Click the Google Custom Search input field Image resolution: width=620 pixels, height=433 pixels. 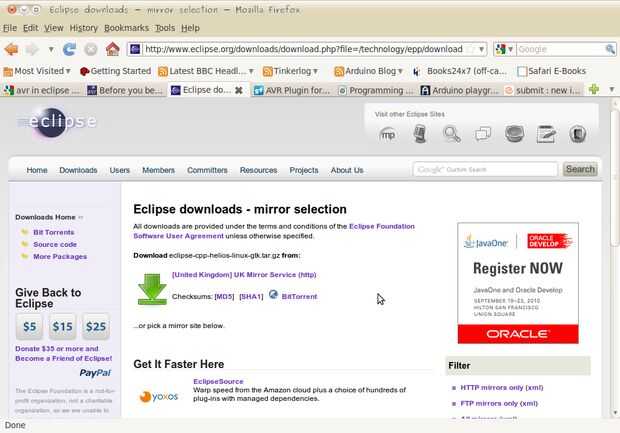point(485,170)
